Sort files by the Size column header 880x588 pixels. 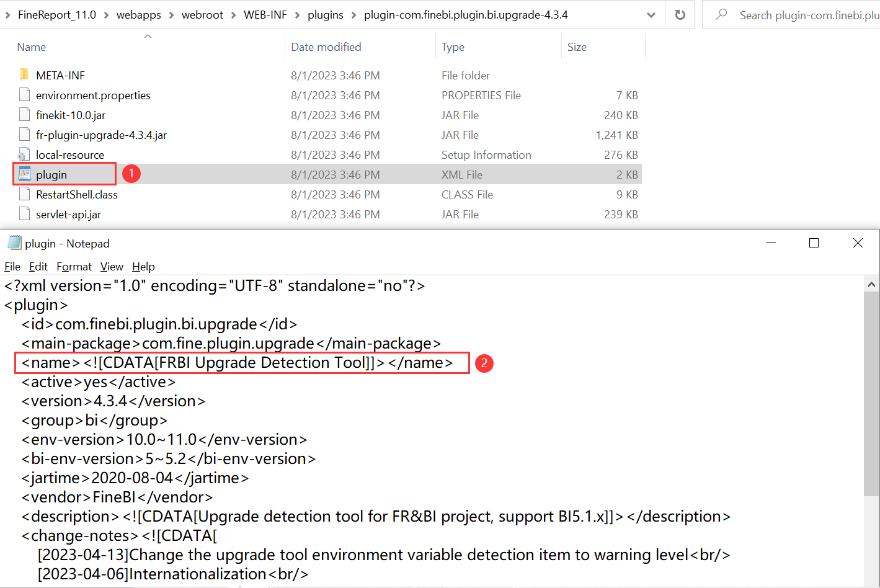[577, 47]
